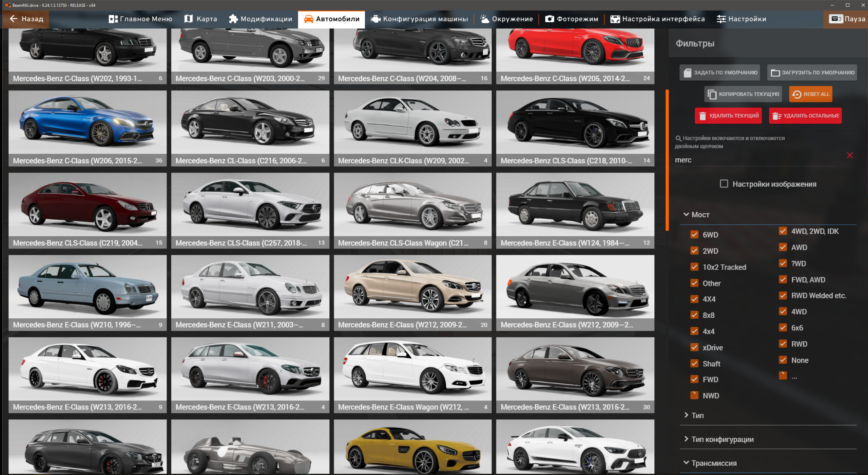Click the RESET ALL button
This screenshot has width=868, height=475.
coord(811,94)
